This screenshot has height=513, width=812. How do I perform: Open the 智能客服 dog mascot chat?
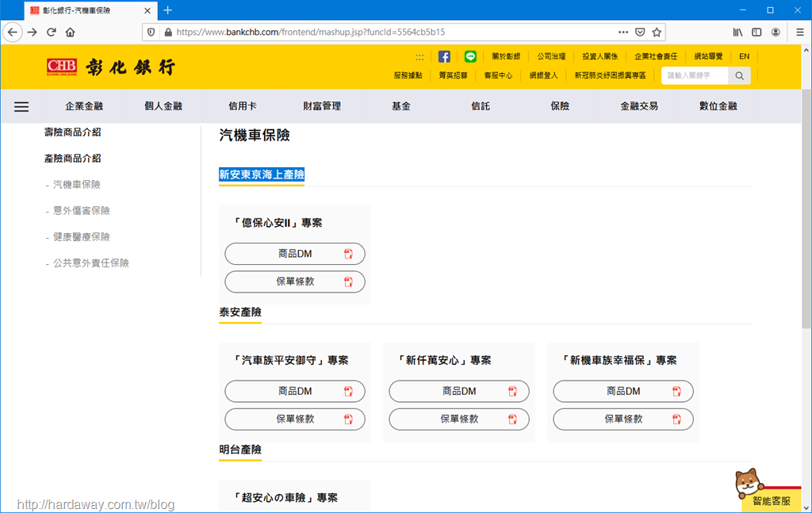coord(768,489)
